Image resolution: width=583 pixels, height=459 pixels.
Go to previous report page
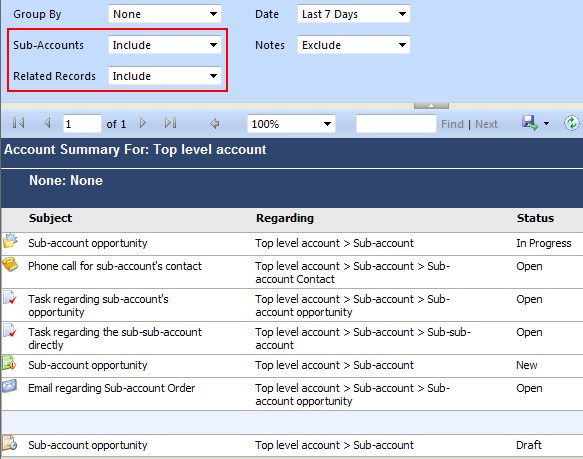tap(47, 123)
